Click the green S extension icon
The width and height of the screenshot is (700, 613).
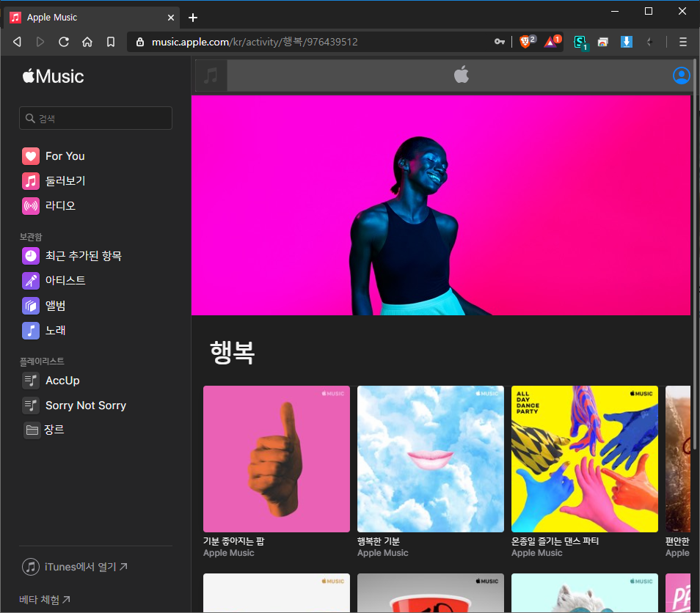coord(580,43)
